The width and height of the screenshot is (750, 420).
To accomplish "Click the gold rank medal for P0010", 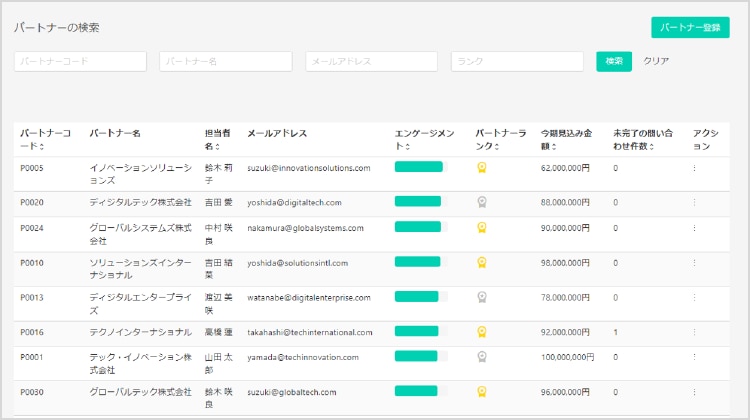I will pos(482,262).
